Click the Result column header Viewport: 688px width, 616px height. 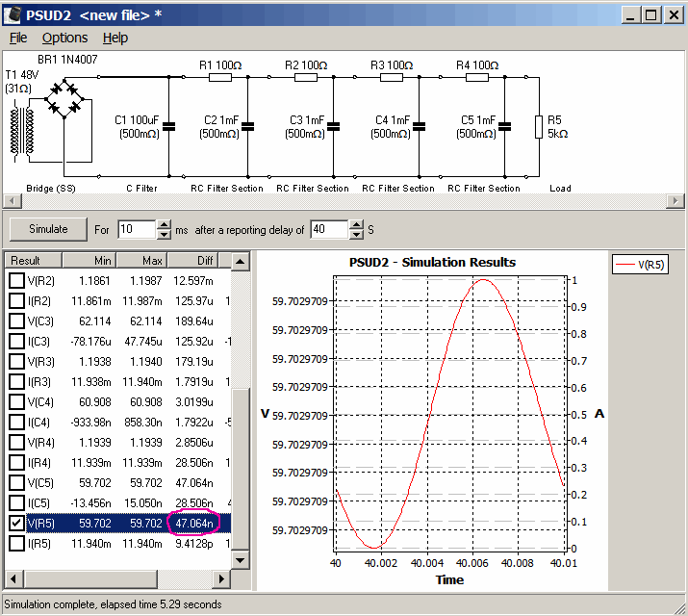[34, 260]
